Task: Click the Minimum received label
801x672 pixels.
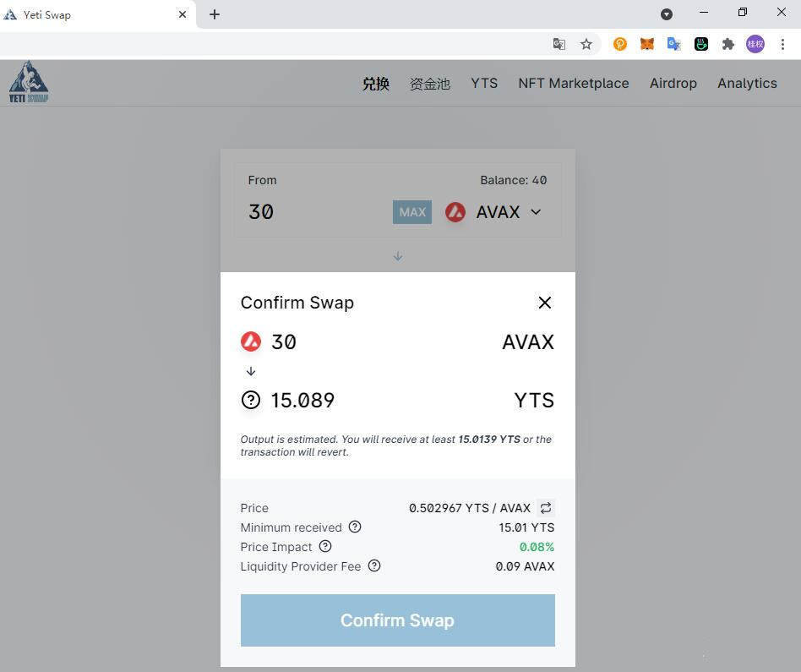Action: (292, 527)
